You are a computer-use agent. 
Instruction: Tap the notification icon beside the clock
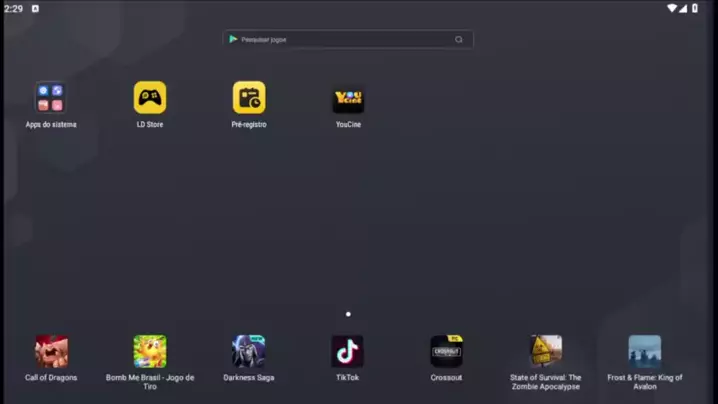point(36,8)
